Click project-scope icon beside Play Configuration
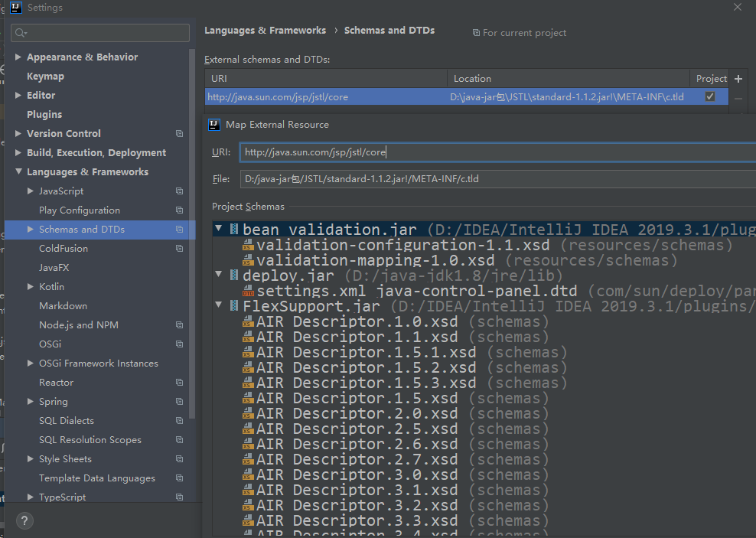The image size is (756, 538). tap(179, 210)
